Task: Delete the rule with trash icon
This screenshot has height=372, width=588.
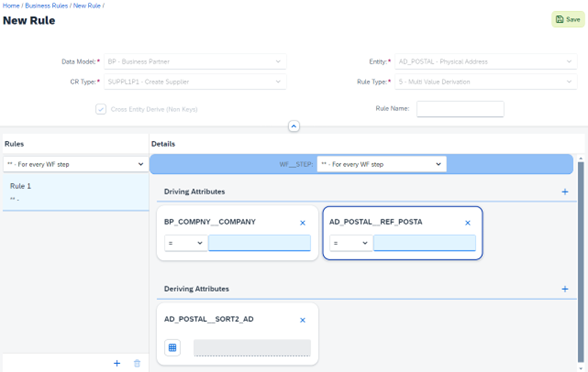Action: pyautogui.click(x=137, y=363)
